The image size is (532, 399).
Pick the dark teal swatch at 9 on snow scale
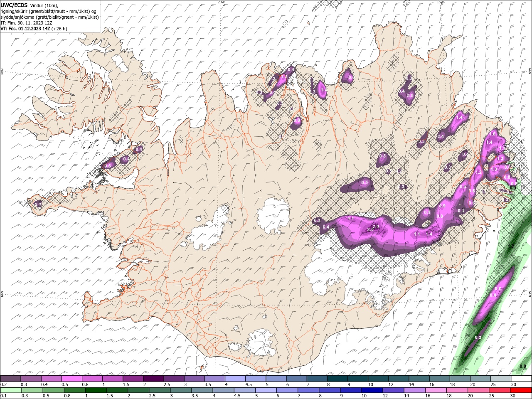pos(357,379)
